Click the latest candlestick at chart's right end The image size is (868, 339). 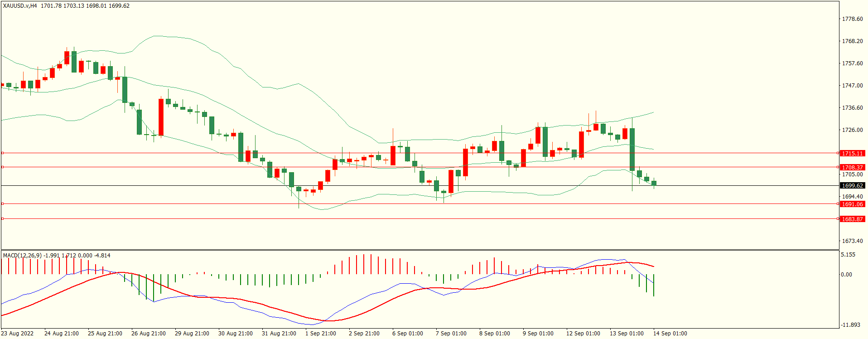[x=654, y=183]
